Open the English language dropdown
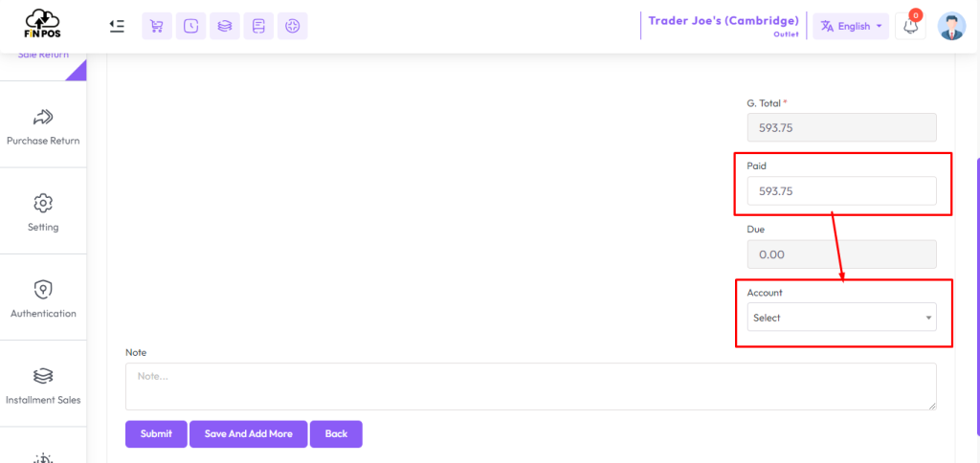980x463 pixels. [851, 26]
